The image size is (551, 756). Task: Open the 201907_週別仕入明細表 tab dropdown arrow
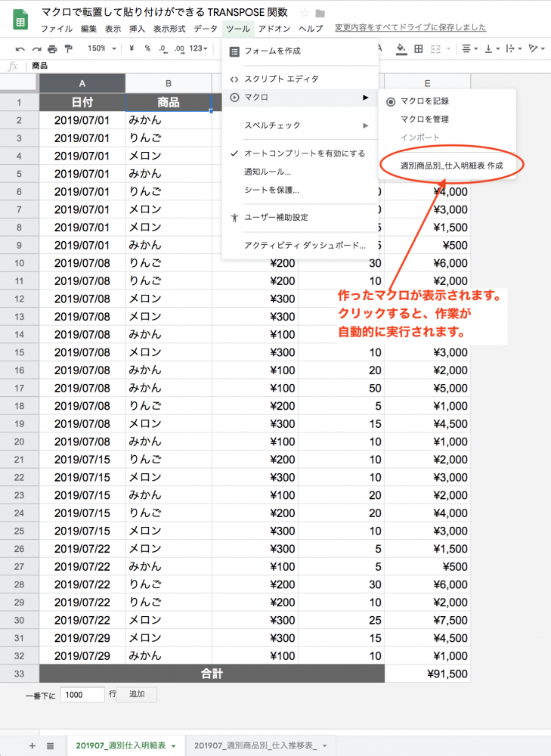174,746
